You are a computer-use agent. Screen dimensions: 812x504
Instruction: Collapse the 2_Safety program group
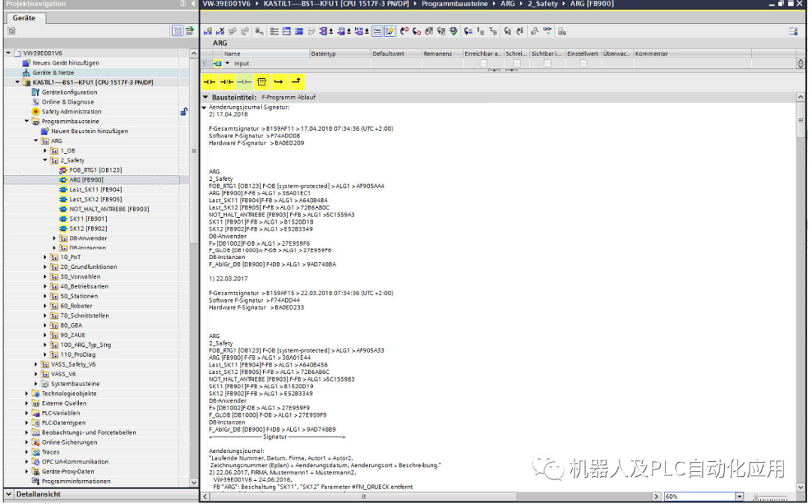(44, 159)
